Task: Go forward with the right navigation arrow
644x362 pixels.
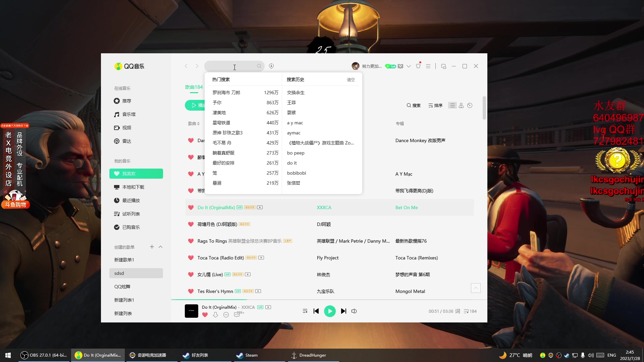Action: click(x=197, y=66)
